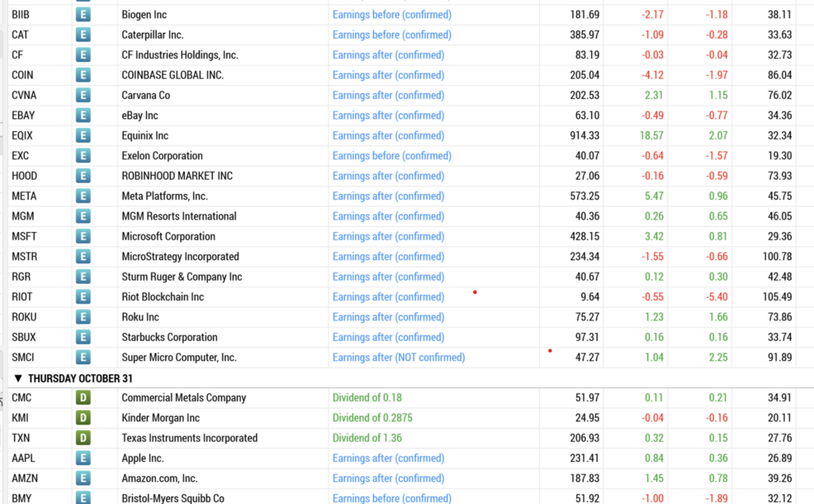Click the company name Carvana Co
The image size is (814, 504).
pos(146,95)
